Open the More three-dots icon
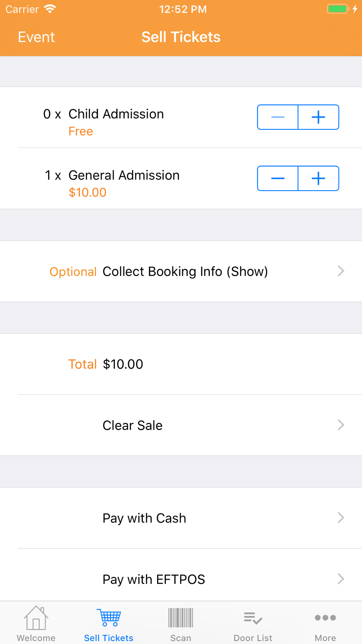The width and height of the screenshot is (362, 644). [325, 618]
